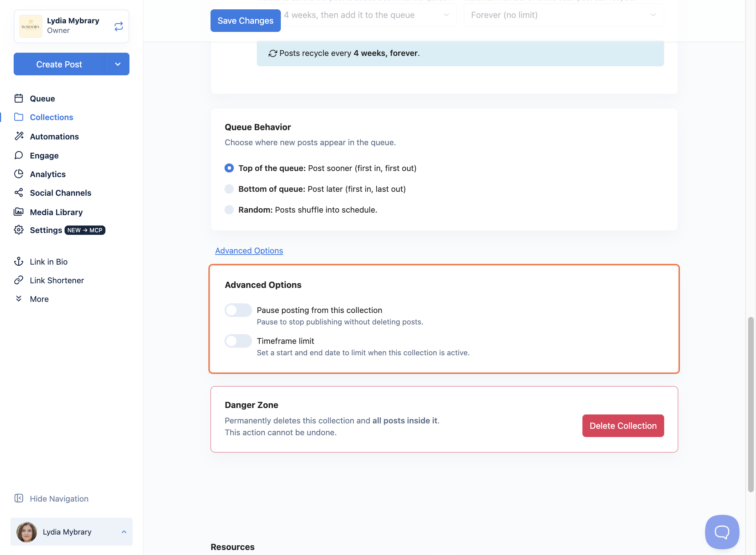This screenshot has height=555, width=756.
Task: Click the Create Post button
Action: click(59, 64)
